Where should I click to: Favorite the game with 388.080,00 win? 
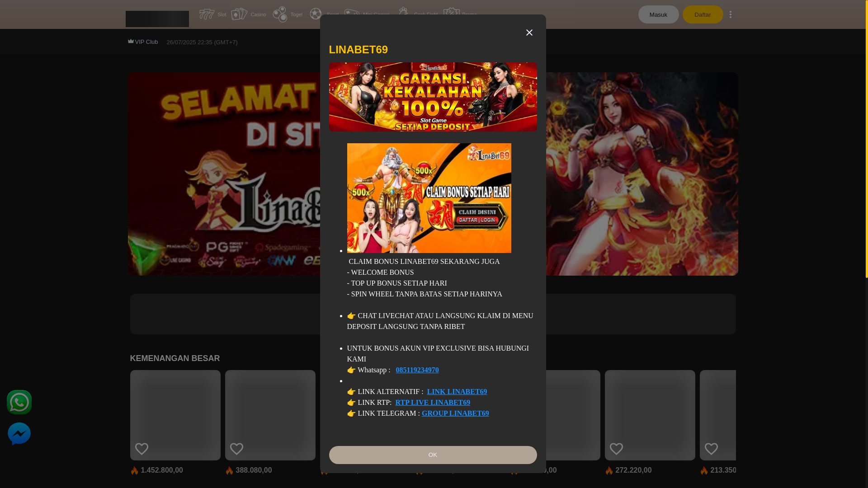tap(236, 449)
